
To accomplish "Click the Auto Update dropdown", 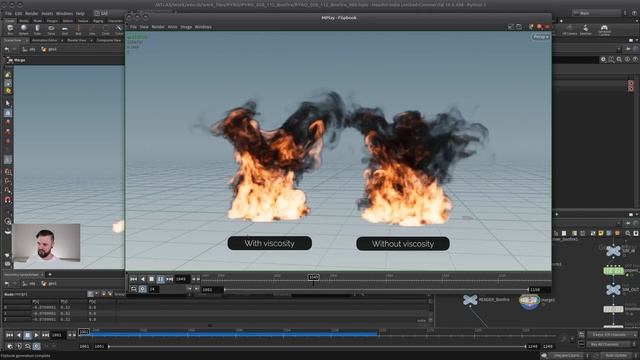I will click(618, 356).
